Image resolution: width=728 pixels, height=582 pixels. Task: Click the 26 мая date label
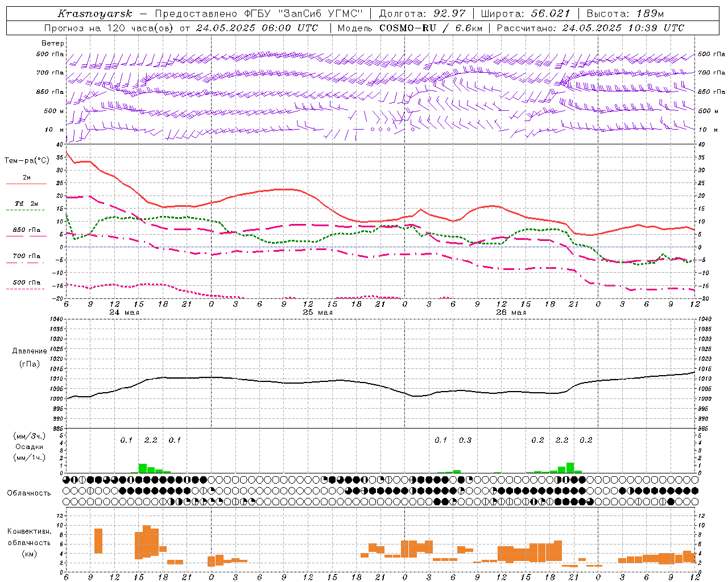511,312
